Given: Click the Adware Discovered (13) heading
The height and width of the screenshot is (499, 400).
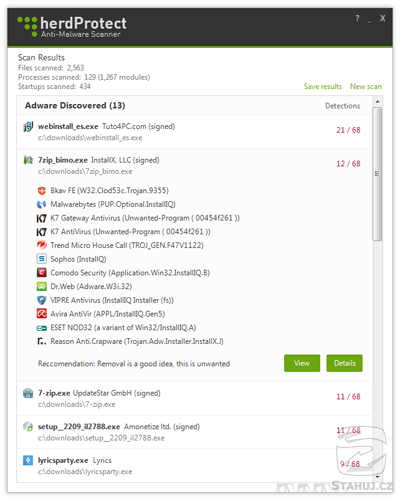Looking at the screenshot, I should (x=75, y=106).
